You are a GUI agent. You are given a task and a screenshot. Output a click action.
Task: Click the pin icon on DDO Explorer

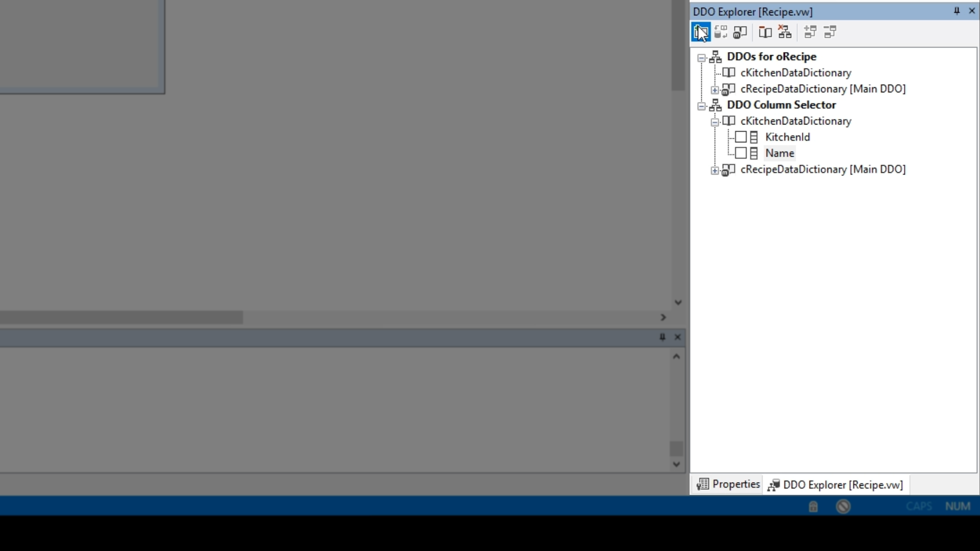click(957, 11)
